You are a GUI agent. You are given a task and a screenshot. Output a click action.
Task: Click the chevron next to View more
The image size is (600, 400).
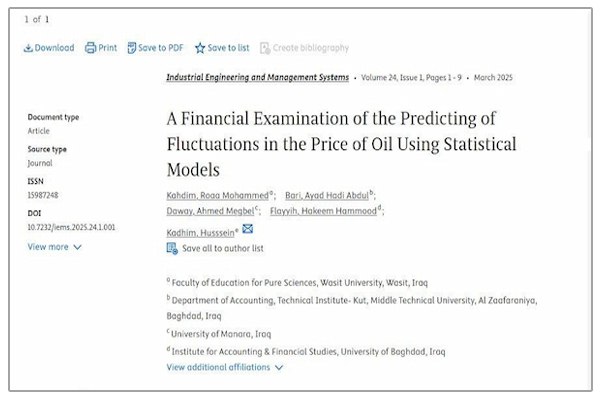(77, 247)
